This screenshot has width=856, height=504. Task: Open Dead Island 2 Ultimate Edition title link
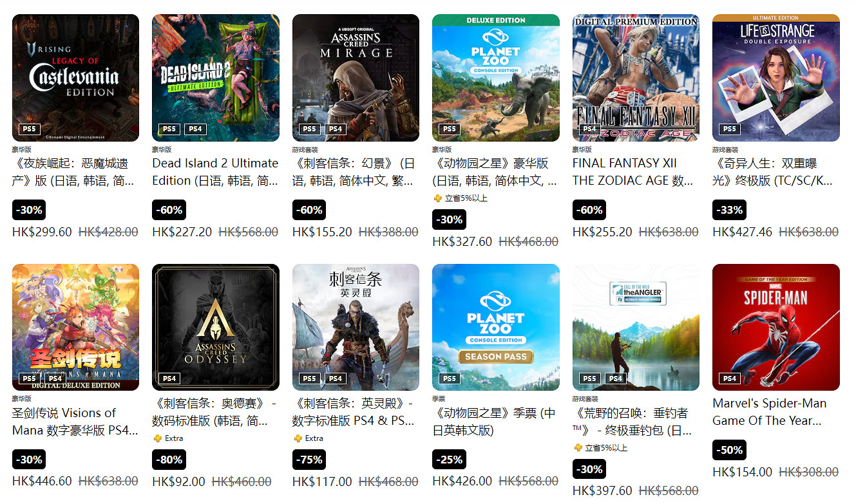(215, 172)
